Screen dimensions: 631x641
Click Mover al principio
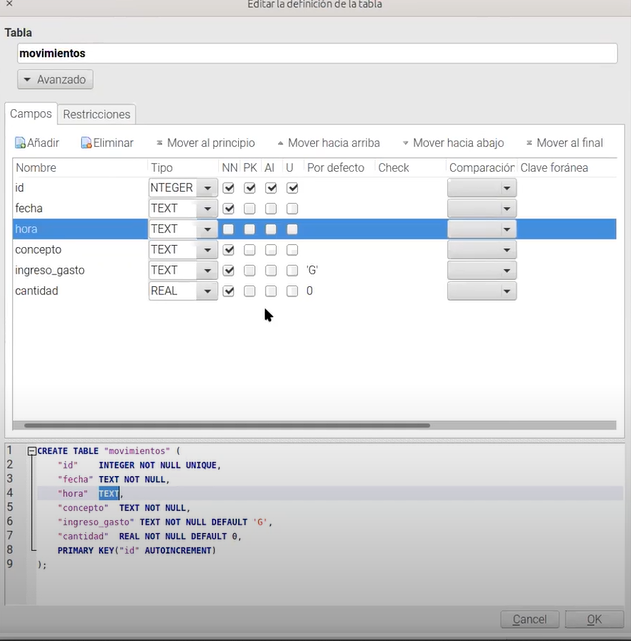[206, 143]
